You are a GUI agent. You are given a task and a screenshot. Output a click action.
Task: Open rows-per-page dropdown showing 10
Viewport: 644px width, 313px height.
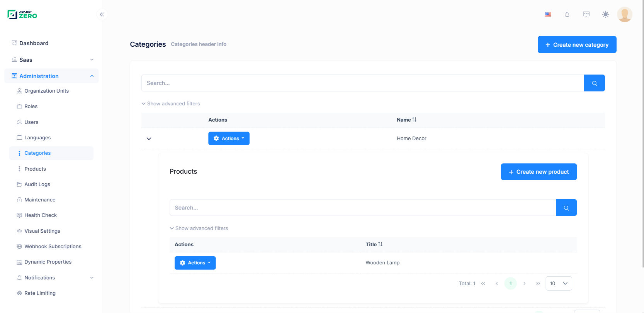(559, 284)
